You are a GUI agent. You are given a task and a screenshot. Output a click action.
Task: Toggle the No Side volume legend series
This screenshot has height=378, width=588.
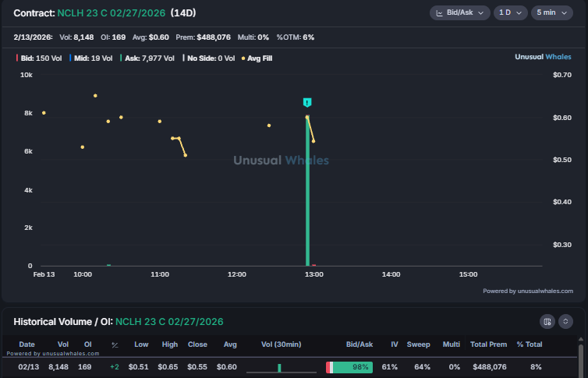coord(208,58)
